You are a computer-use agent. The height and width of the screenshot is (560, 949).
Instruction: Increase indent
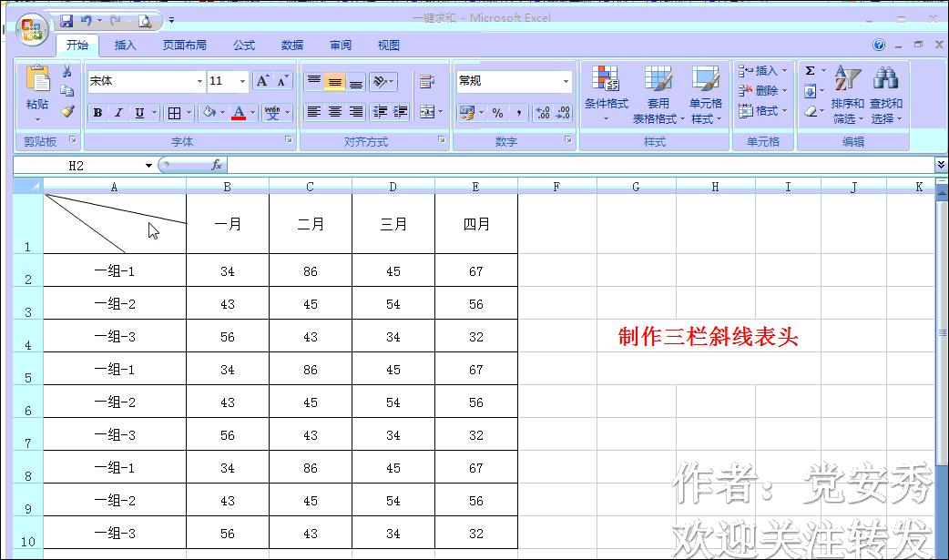tap(400, 112)
